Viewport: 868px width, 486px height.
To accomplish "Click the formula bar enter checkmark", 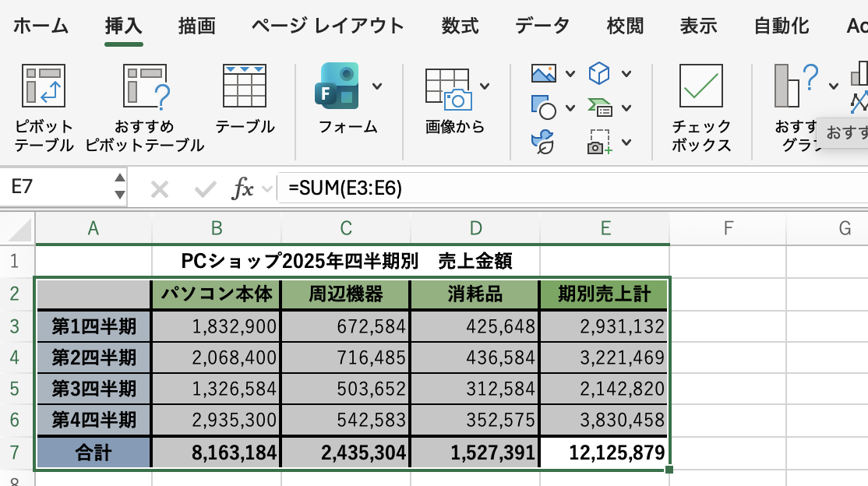I will (205, 188).
